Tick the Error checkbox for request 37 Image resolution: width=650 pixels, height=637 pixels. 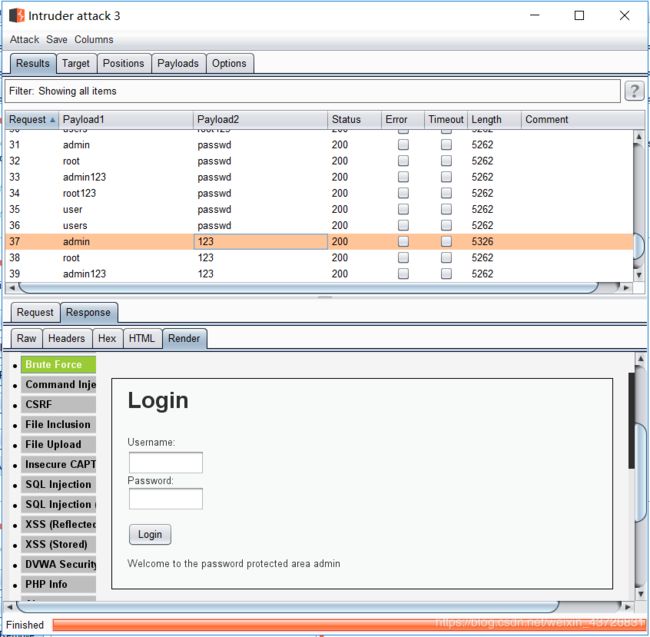click(x=403, y=241)
